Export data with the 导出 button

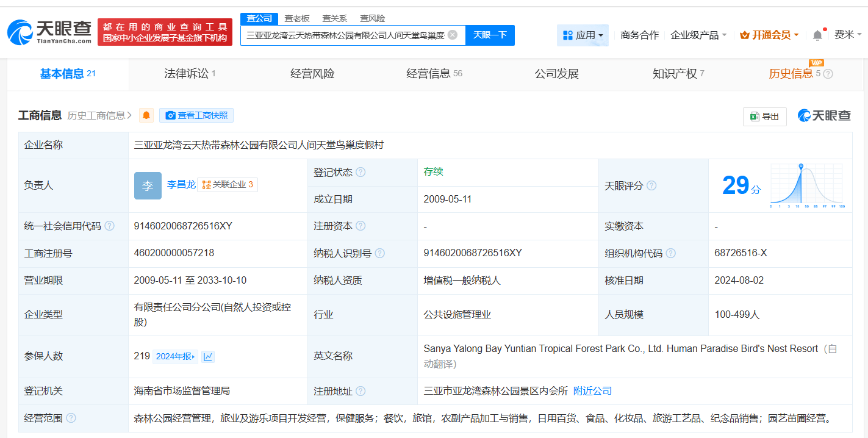764,117
